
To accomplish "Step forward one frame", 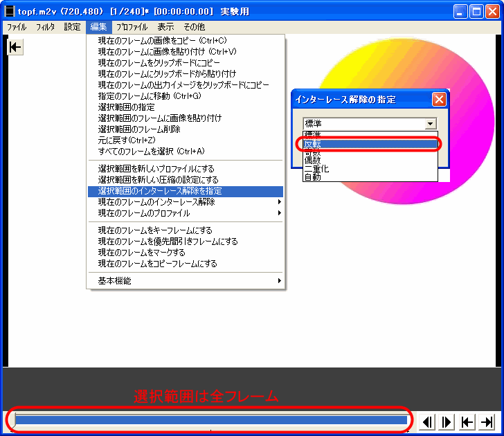I will (447, 421).
